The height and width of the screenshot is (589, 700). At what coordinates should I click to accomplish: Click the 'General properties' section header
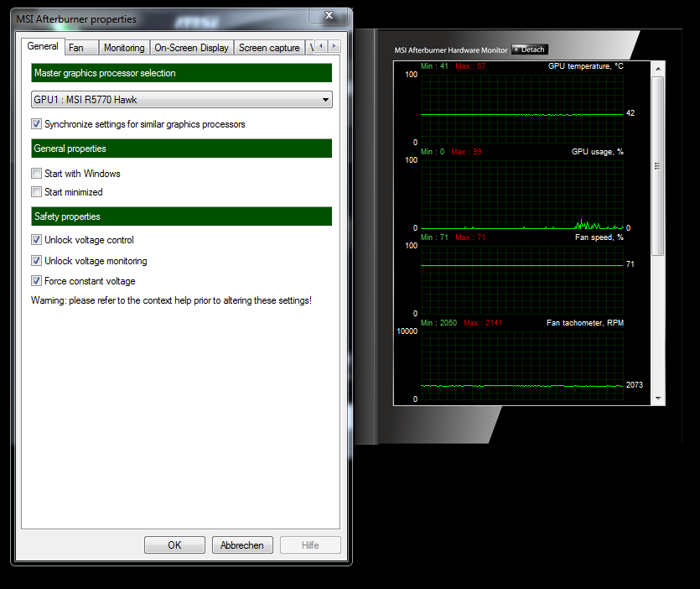point(182,149)
